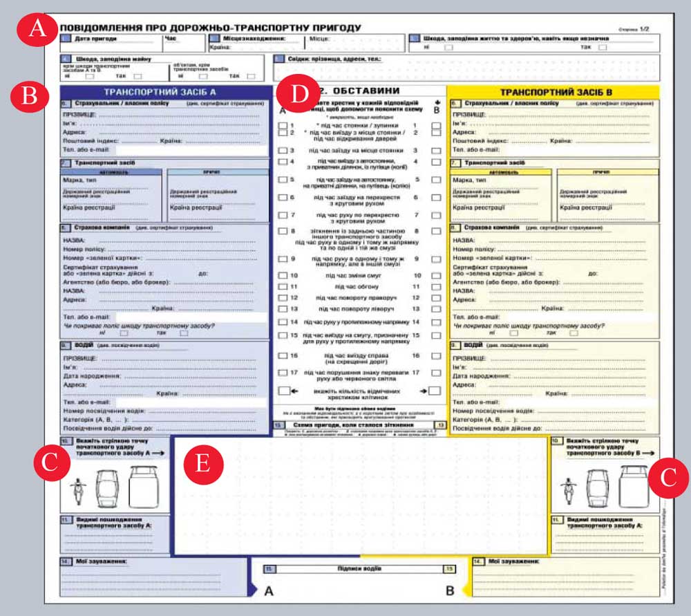Tick column B box 11, під час обгону
This screenshot has width=691, height=616.
tap(436, 287)
